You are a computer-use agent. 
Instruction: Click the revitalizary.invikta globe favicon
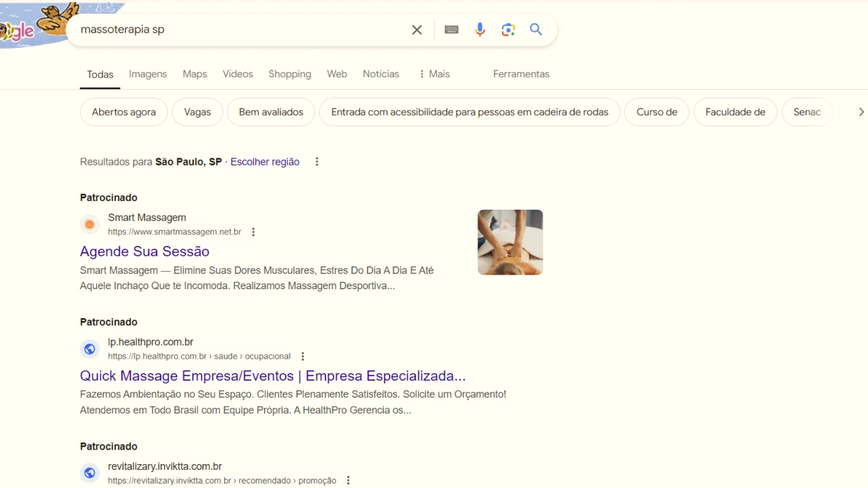coord(90,474)
